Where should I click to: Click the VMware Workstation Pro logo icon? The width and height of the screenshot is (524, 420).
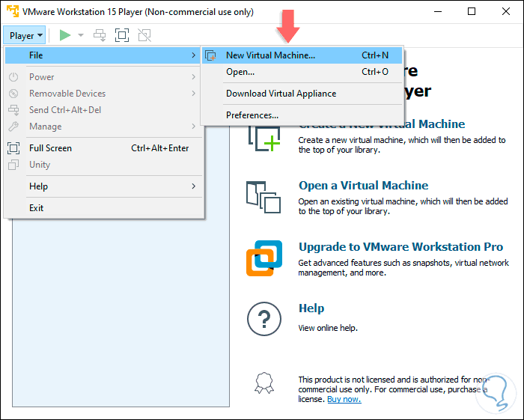click(264, 258)
